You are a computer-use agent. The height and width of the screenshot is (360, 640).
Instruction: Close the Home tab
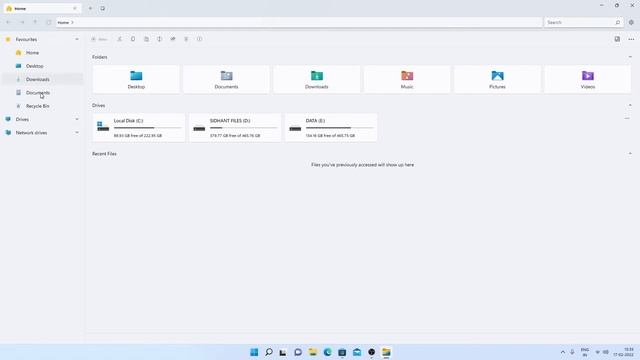pyautogui.click(x=75, y=8)
